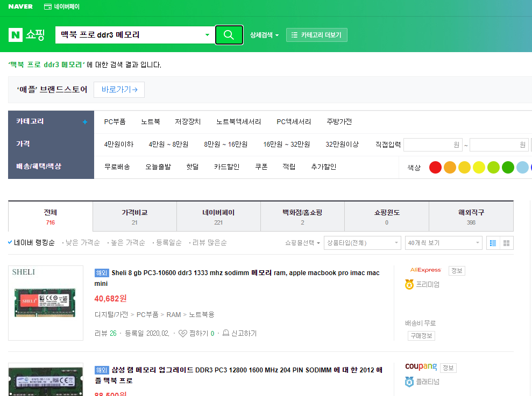Click the 해외 badge on Sheli product

point(102,273)
